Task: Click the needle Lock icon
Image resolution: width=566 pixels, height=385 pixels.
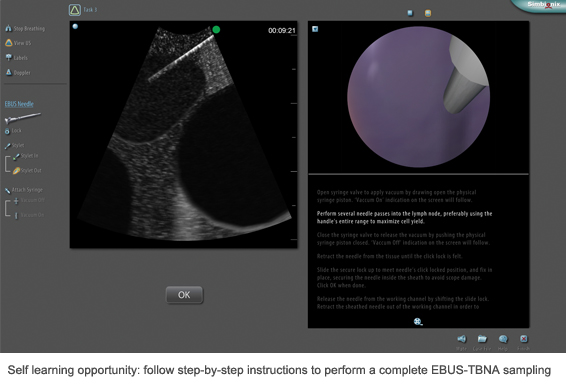Action: [7, 131]
